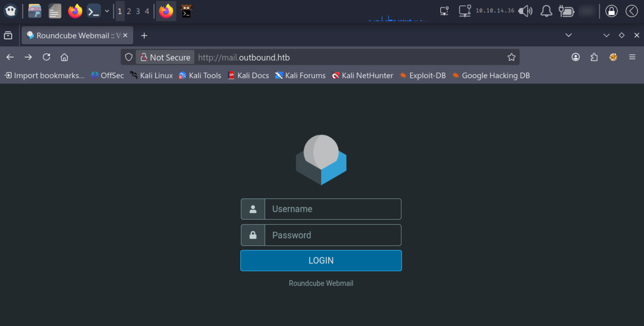Open the Kali Forums bookmark

(300, 75)
